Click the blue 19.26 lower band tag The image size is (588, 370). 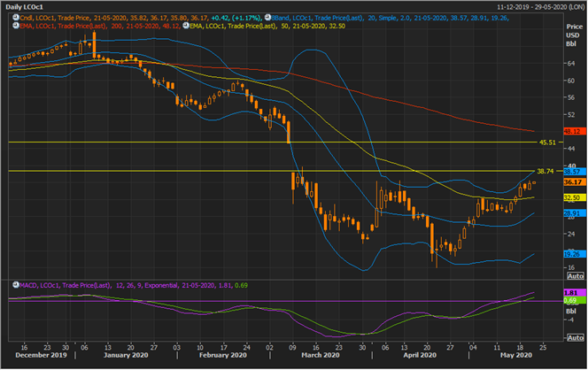(575, 254)
